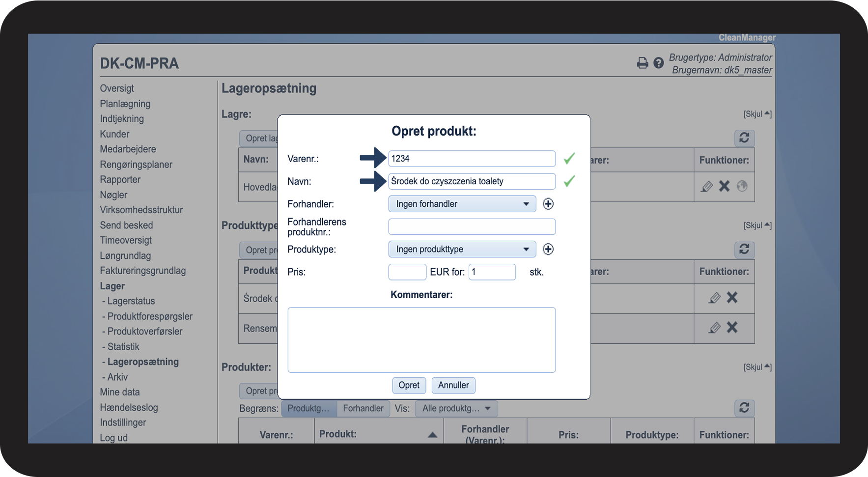
Task: Open Mine data in the sidebar
Action: pos(120,393)
